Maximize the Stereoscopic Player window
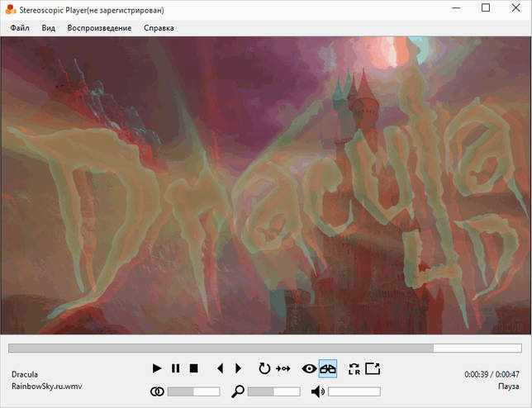 [x=486, y=7]
